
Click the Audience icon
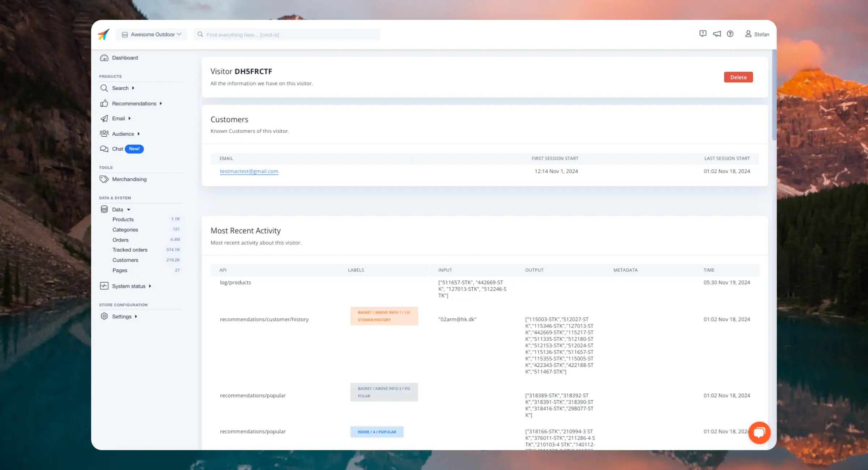104,134
